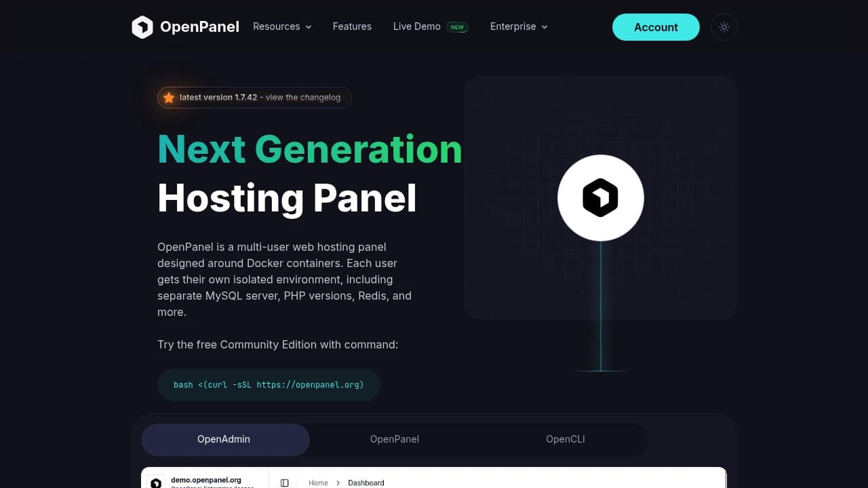Image resolution: width=868 pixels, height=488 pixels.
Task: Toggle the light/dark theme sun icon
Action: click(x=724, y=27)
